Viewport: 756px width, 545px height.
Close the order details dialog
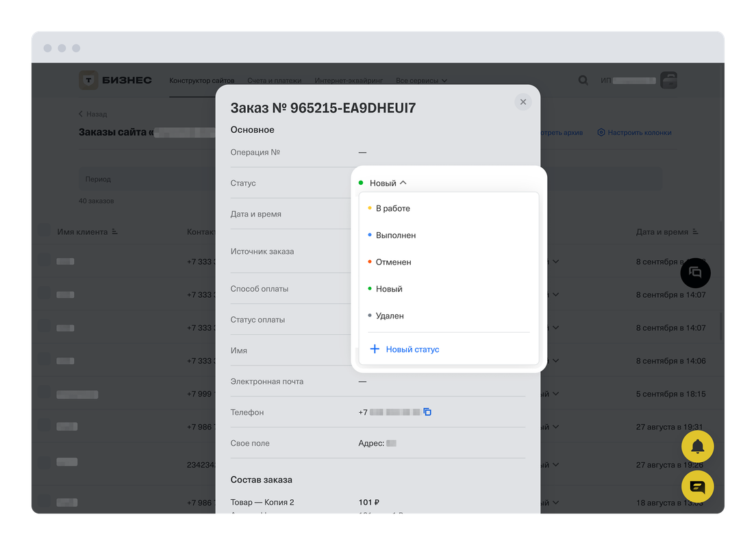(523, 102)
